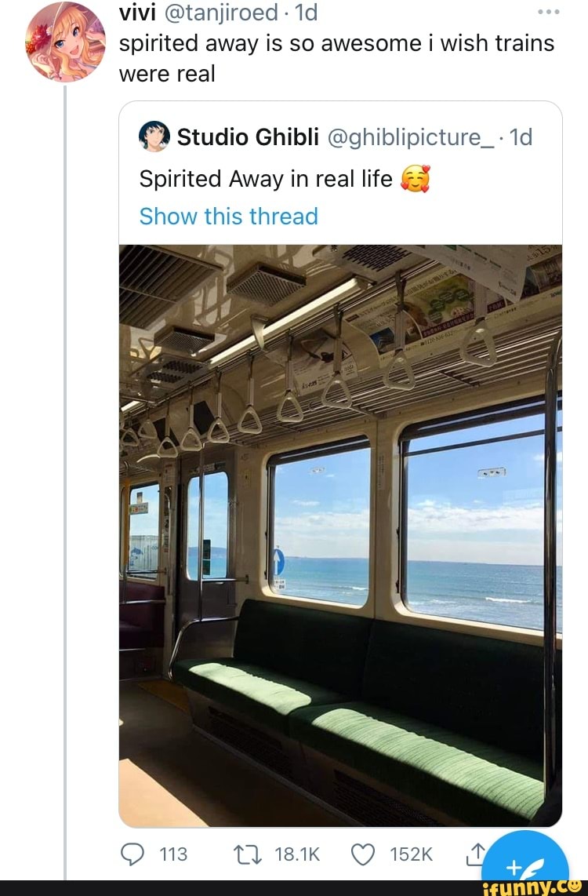The width and height of the screenshot is (588, 896).
Task: Compose a new tweet with the feather button
Action: 526,869
